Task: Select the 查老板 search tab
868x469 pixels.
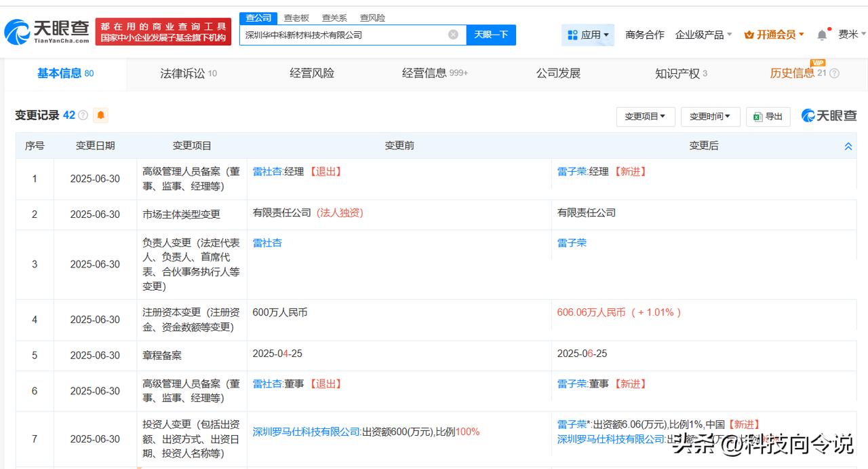Action: click(x=296, y=18)
